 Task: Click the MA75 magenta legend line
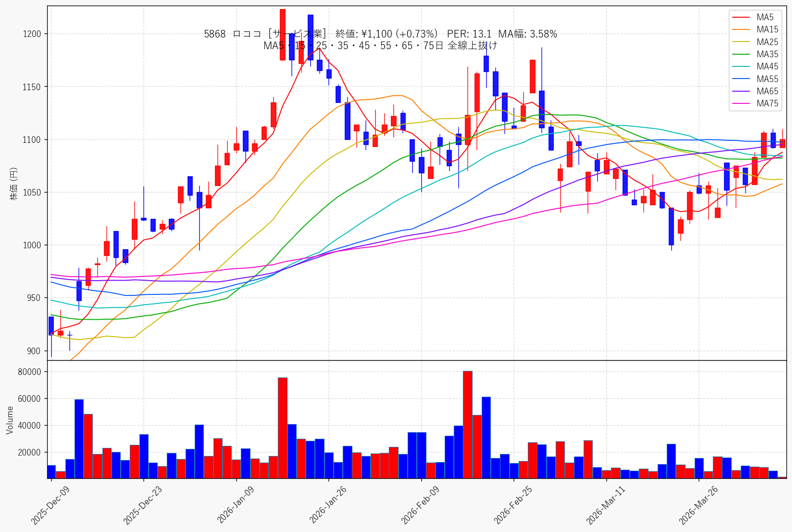coord(742,103)
